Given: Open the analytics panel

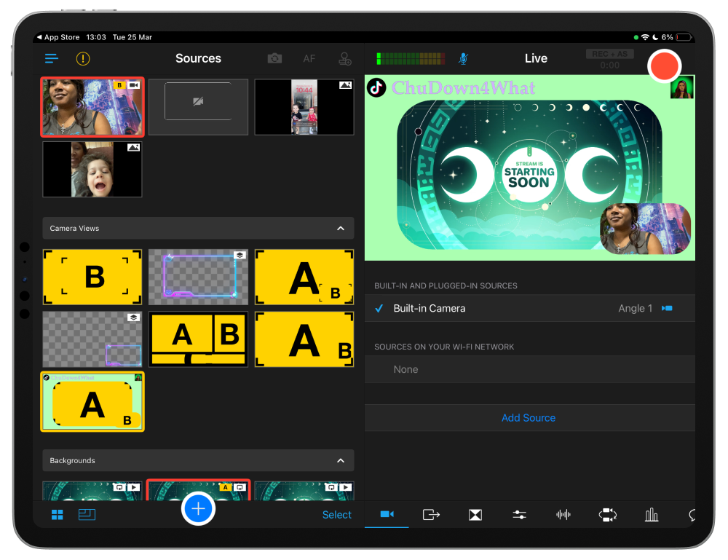Looking at the screenshot, I should click(x=651, y=515).
